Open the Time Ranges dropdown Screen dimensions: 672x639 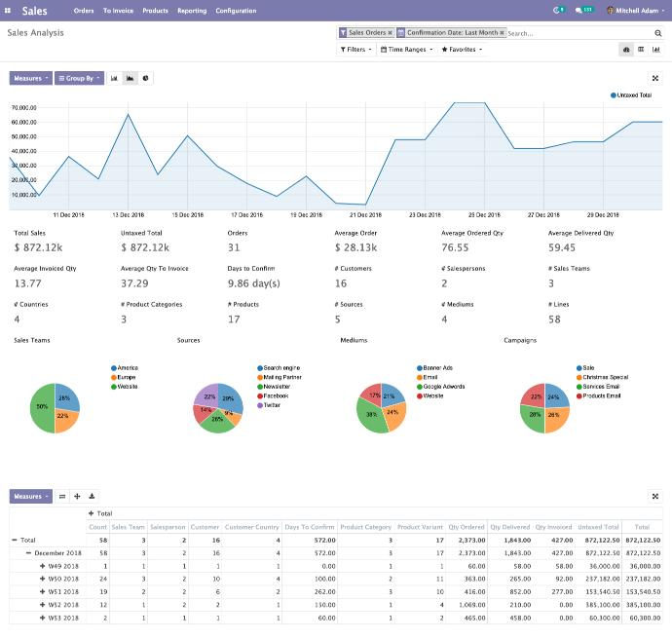click(x=405, y=49)
